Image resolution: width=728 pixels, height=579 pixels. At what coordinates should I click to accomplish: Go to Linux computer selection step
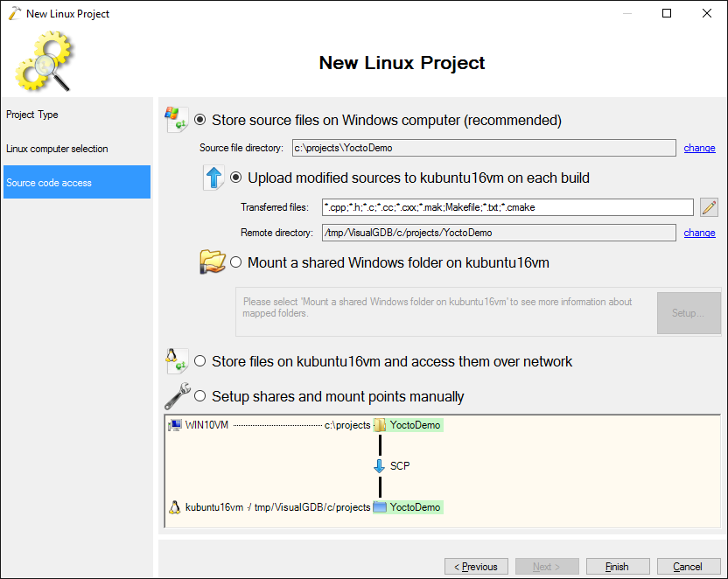pyautogui.click(x=57, y=149)
